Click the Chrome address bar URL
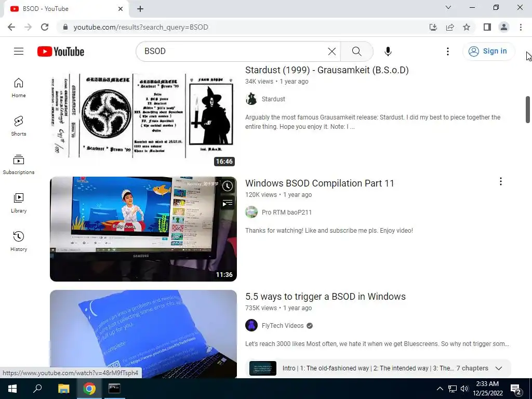 pos(141,27)
